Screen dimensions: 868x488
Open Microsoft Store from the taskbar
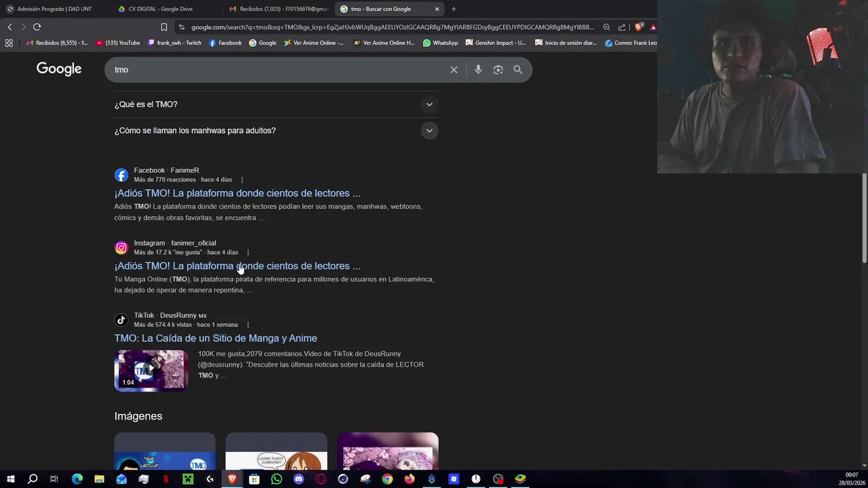pyautogui.click(x=254, y=479)
